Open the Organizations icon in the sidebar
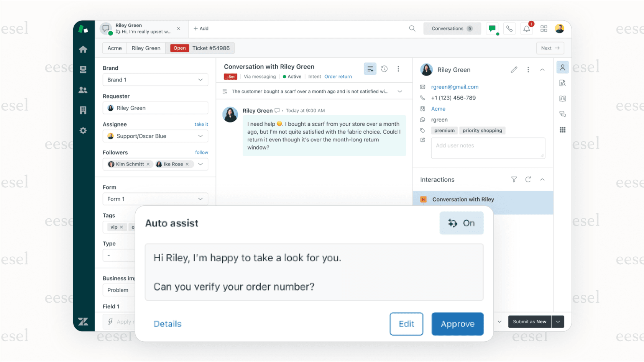644x362 pixels. [83, 110]
